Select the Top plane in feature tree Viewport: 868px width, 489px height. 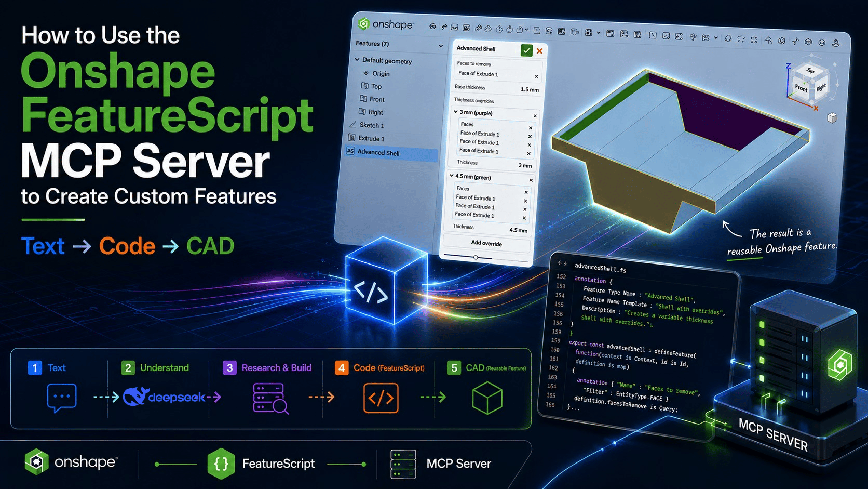point(376,87)
